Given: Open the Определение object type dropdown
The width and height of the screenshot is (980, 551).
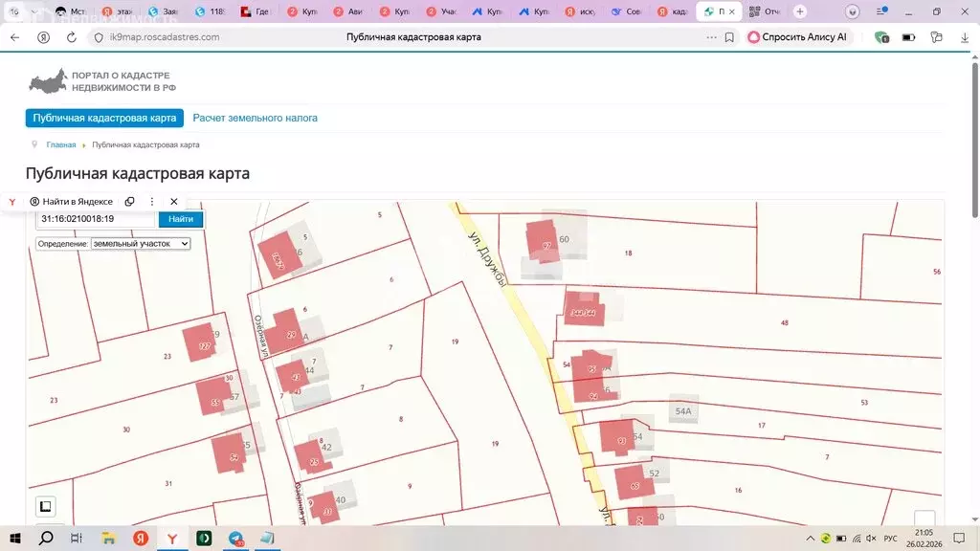Looking at the screenshot, I should coord(141,244).
